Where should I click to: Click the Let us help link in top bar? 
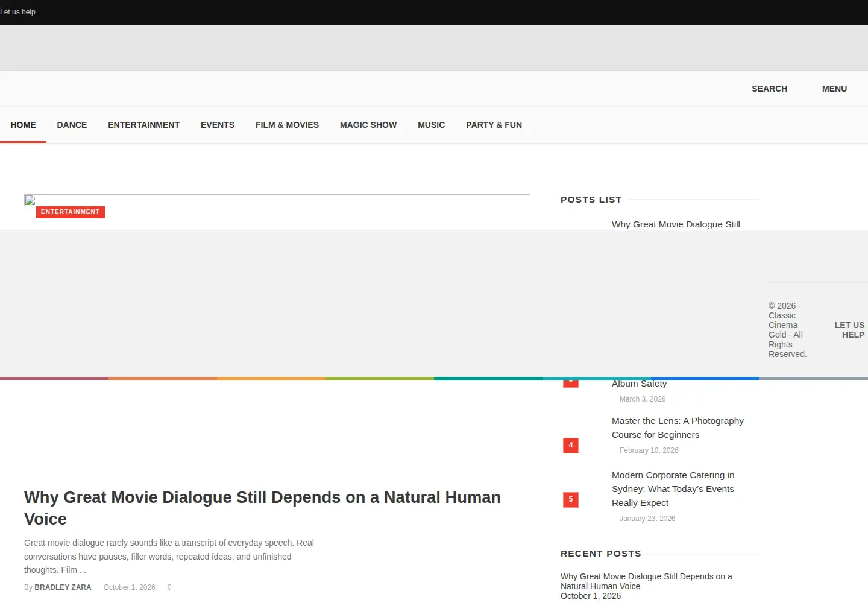pos(17,12)
